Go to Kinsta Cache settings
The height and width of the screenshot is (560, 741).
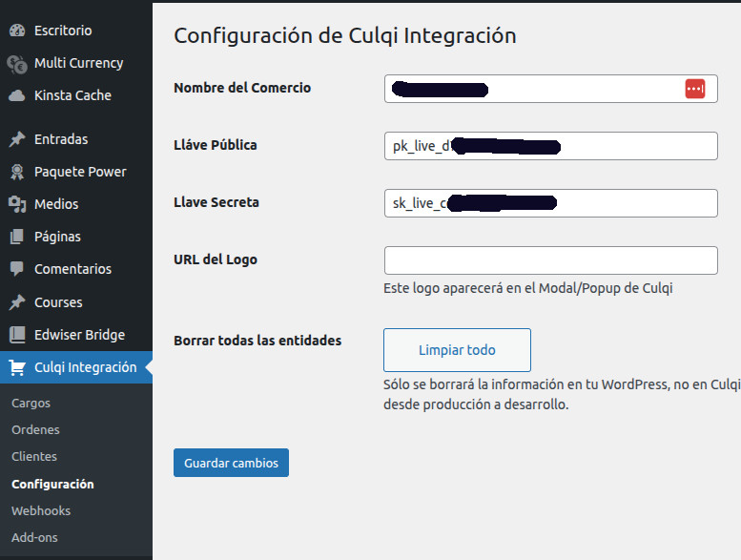[x=72, y=95]
